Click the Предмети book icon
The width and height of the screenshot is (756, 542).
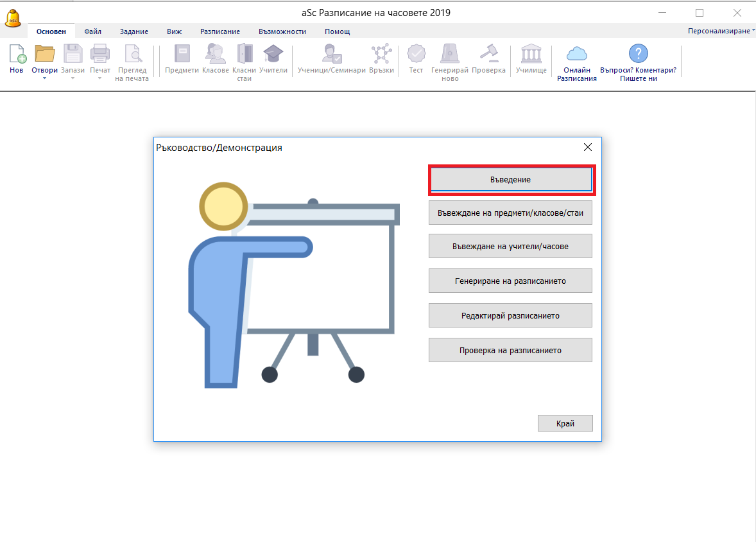click(x=182, y=54)
